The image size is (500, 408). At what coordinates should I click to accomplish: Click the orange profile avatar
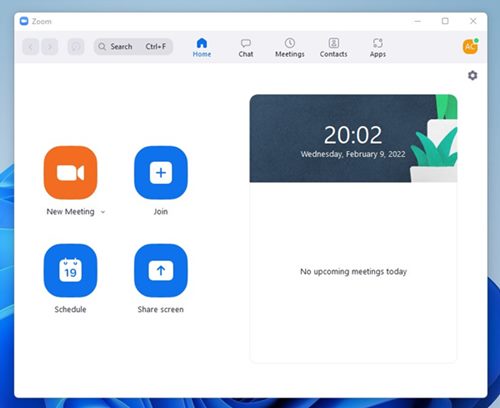[470, 46]
